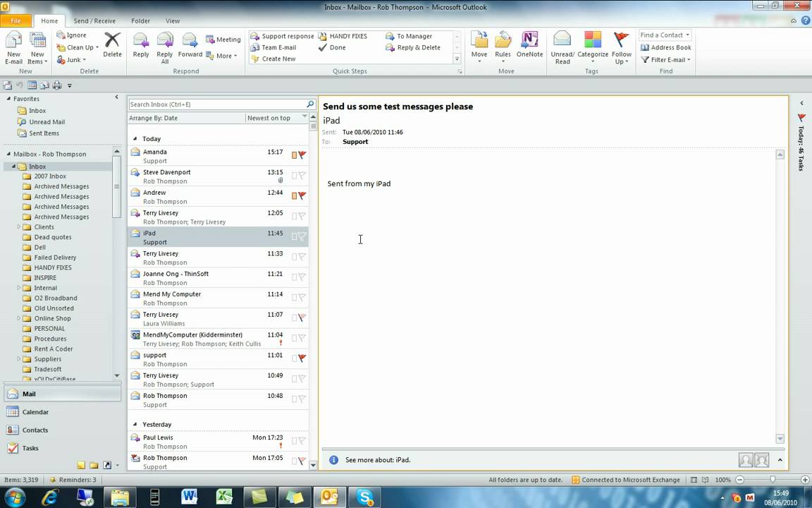Click category box on Steve Davenport's message
812x508 pixels.
coord(294,175)
